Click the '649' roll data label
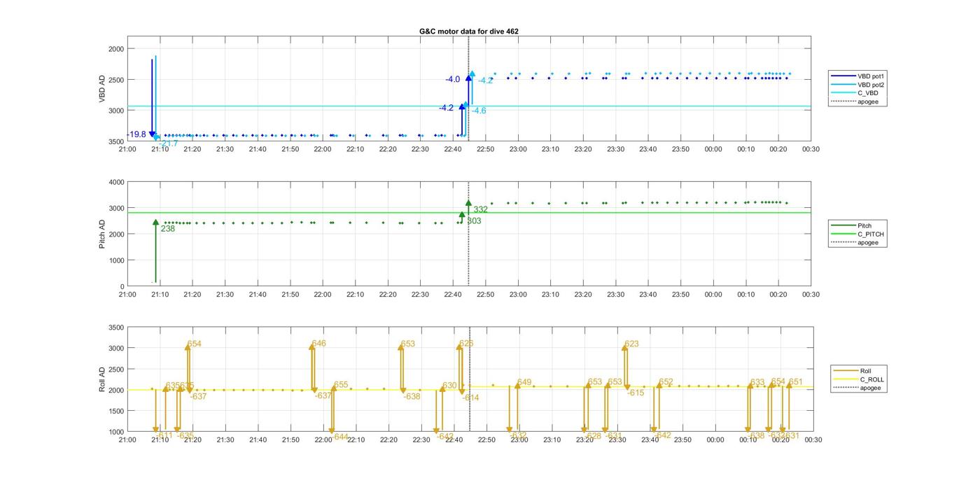The width and height of the screenshot is (980, 485). click(524, 382)
